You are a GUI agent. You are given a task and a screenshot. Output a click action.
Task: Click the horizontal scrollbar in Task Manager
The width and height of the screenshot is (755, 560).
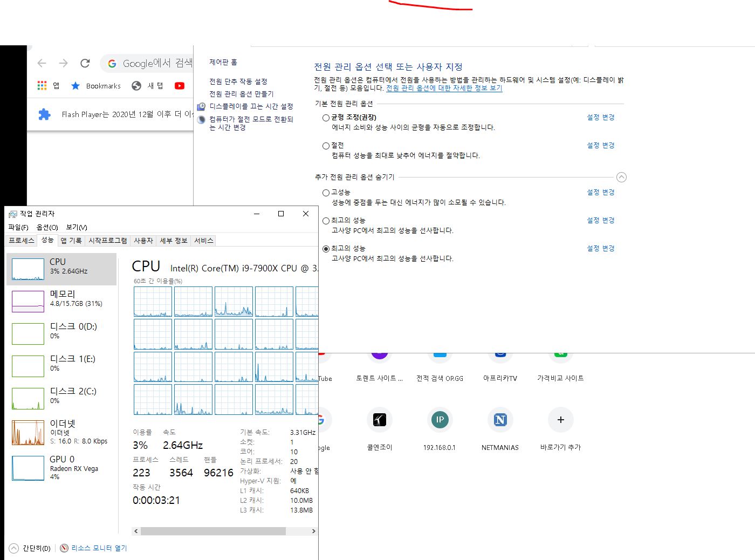(x=213, y=531)
